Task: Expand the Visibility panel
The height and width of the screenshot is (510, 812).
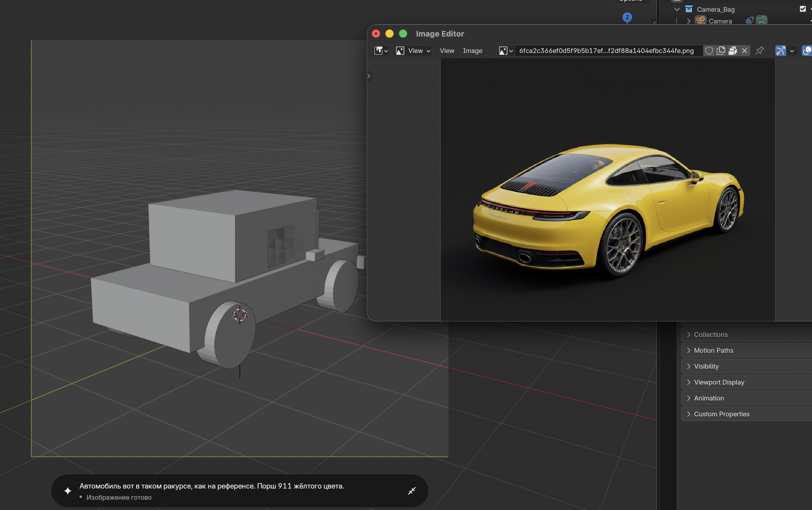Action: pyautogui.click(x=747, y=366)
